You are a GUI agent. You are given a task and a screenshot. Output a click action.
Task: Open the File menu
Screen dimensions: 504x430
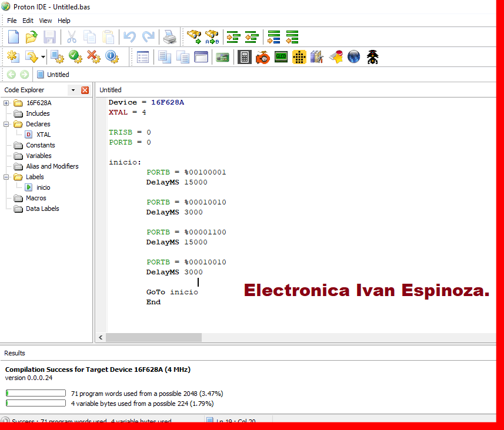pyautogui.click(x=12, y=21)
